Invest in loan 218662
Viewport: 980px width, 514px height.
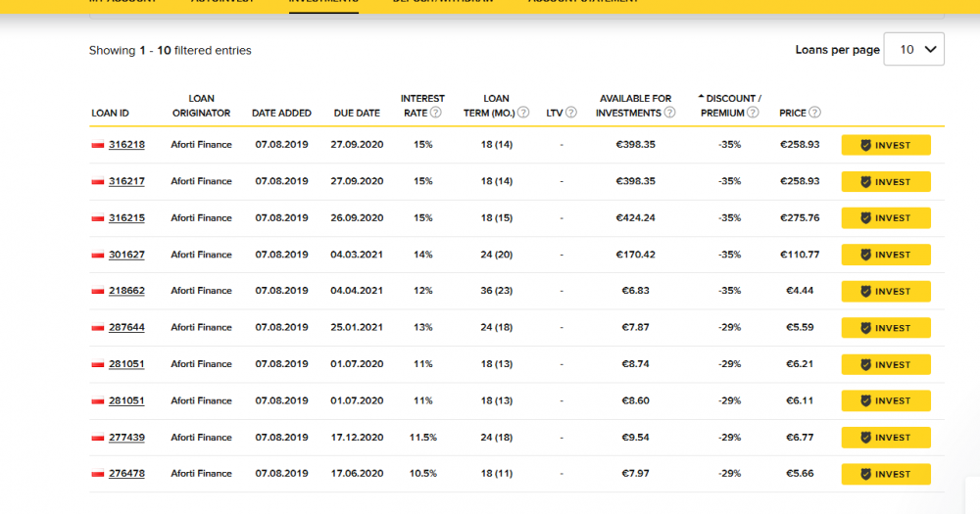[885, 291]
